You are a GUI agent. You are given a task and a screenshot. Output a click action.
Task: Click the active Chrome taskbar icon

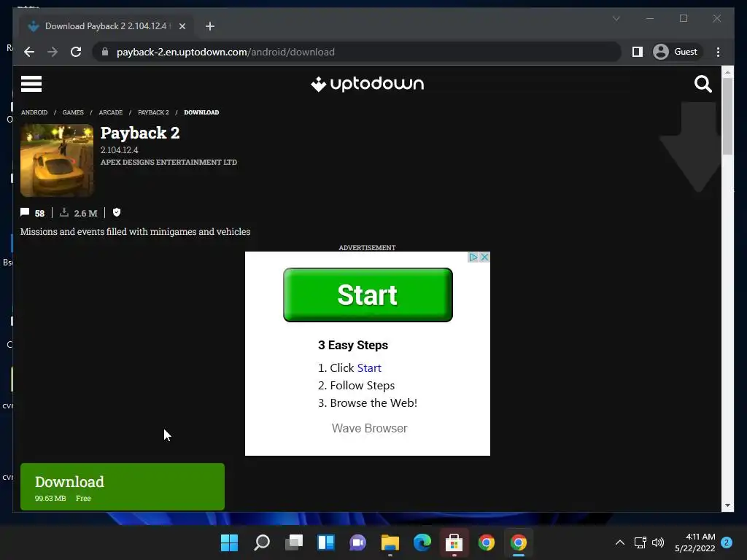tap(519, 542)
